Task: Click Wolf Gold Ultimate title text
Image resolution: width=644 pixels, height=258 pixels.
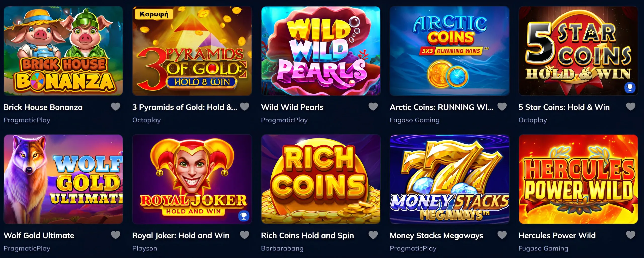Action: tap(39, 236)
